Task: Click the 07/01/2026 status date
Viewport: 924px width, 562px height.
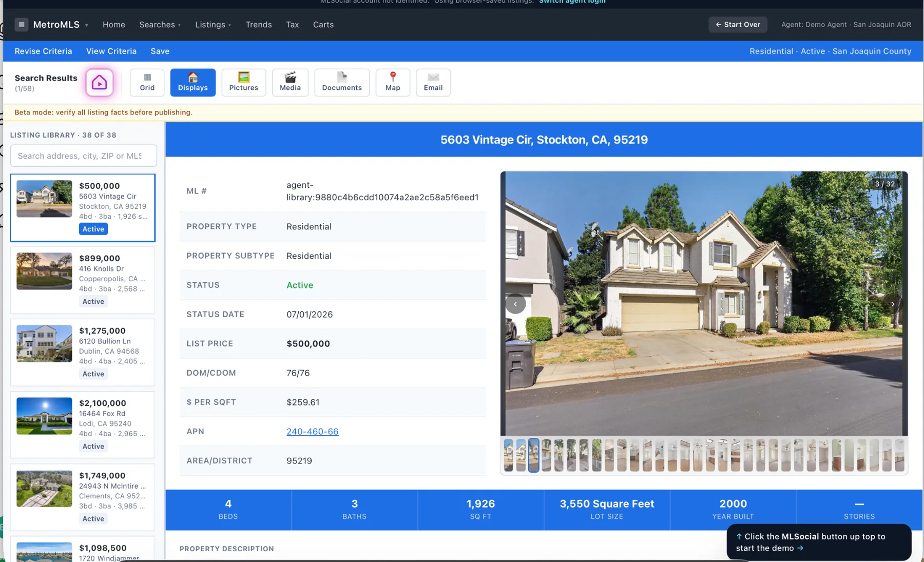Action: point(310,315)
